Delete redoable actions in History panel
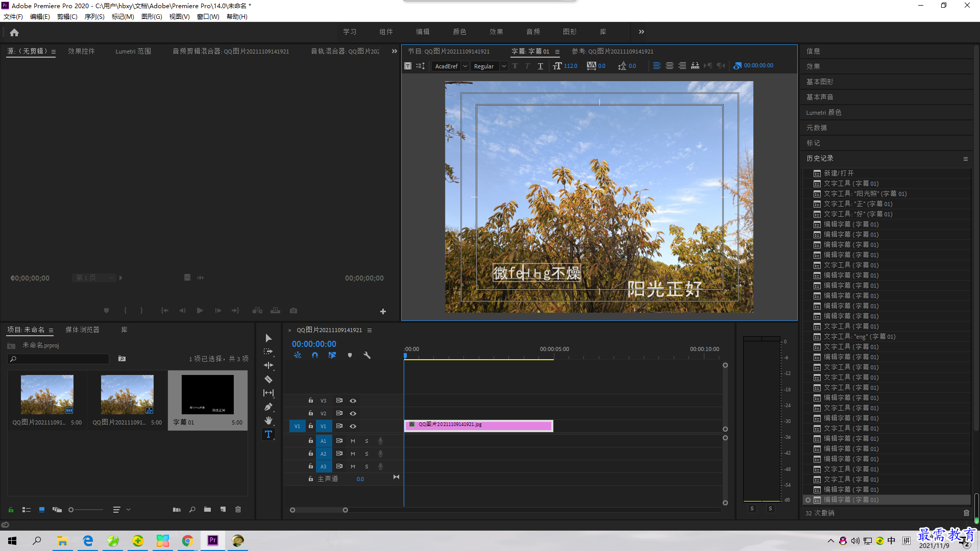 click(966, 513)
